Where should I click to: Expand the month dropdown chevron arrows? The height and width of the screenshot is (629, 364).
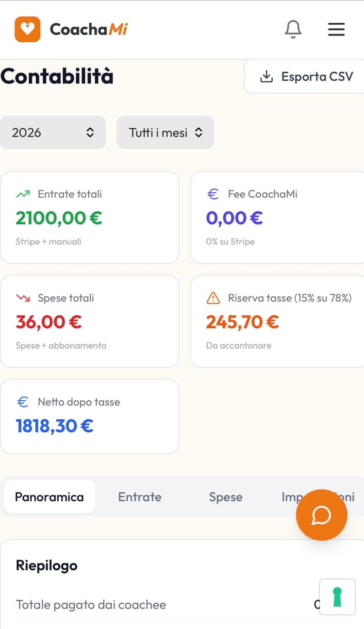click(198, 132)
